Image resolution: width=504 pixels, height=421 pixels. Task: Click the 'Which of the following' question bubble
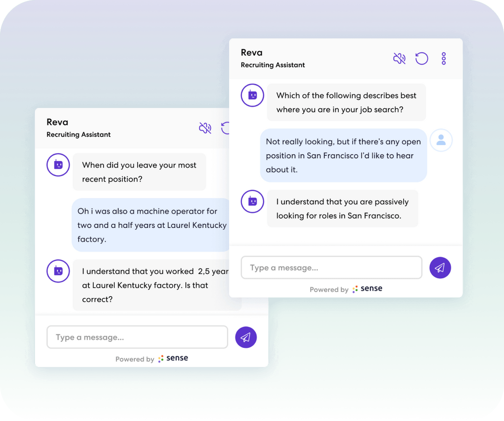point(346,102)
